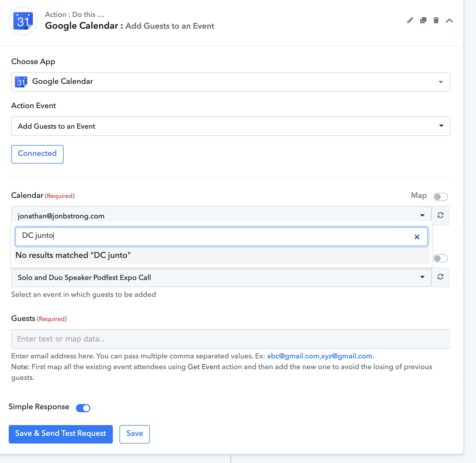Click the pencil edit icon in action header
The height and width of the screenshot is (463, 476).
[410, 21]
